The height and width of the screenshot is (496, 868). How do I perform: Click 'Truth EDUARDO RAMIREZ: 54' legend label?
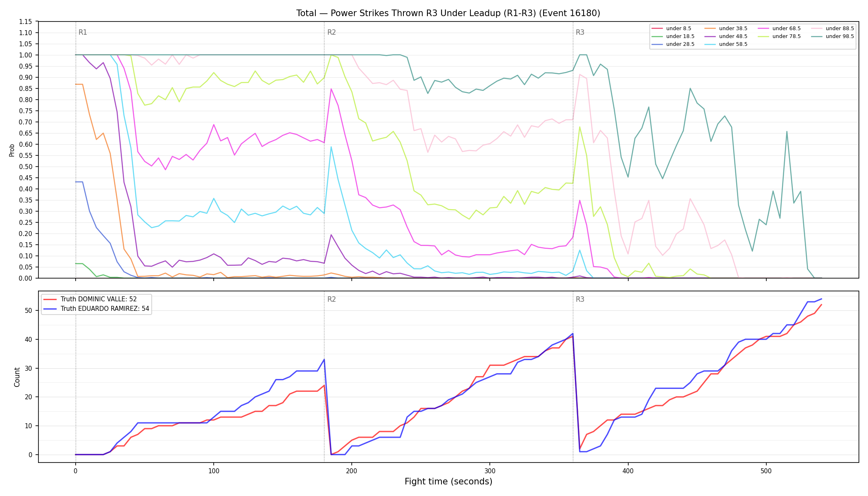point(105,309)
